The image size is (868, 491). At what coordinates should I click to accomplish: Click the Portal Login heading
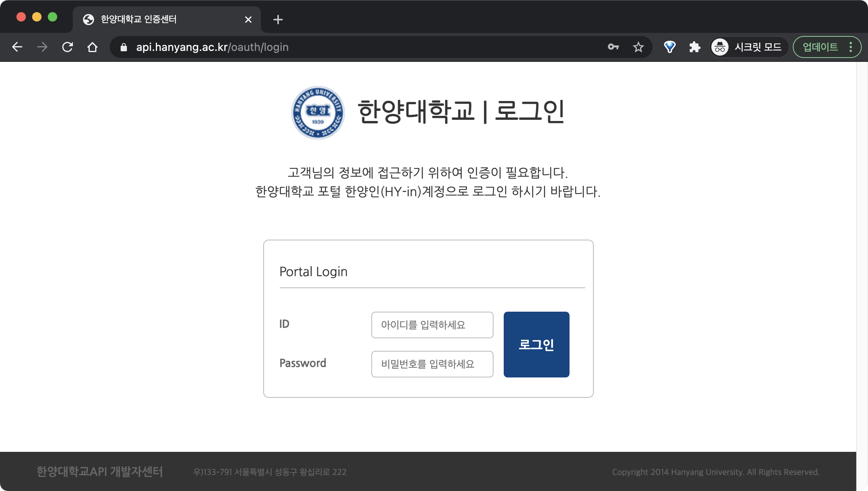[313, 272]
